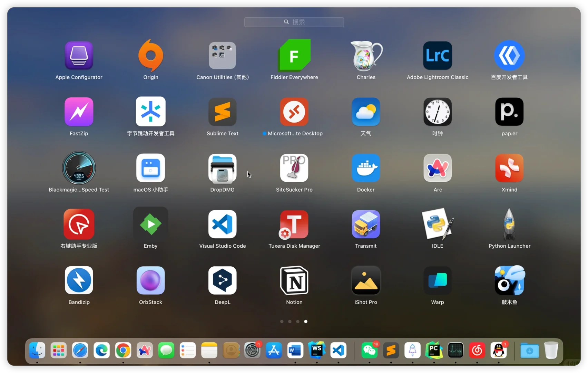This screenshot has width=588, height=373.
Task: Launch the pap.er wallpaper app
Action: coord(509,112)
